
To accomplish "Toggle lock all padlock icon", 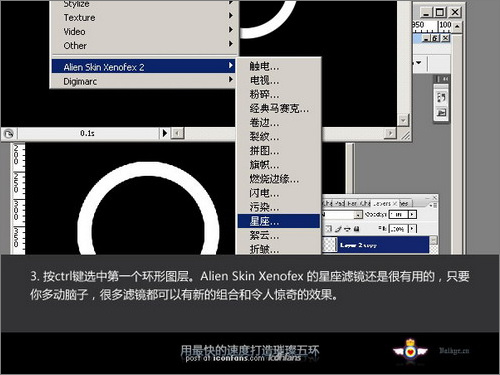I will pyautogui.click(x=357, y=229).
